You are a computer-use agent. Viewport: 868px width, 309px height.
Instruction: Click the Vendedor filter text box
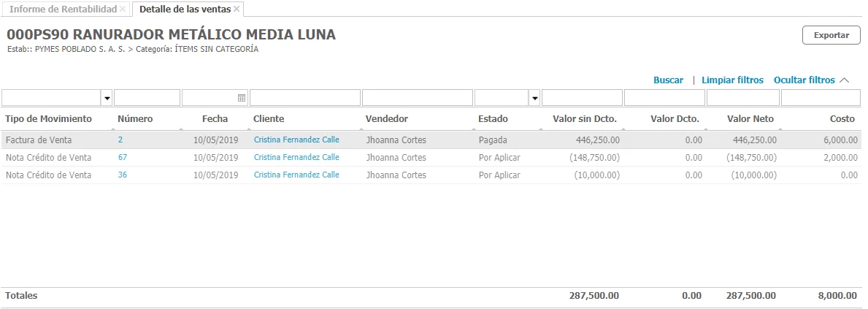pos(417,98)
